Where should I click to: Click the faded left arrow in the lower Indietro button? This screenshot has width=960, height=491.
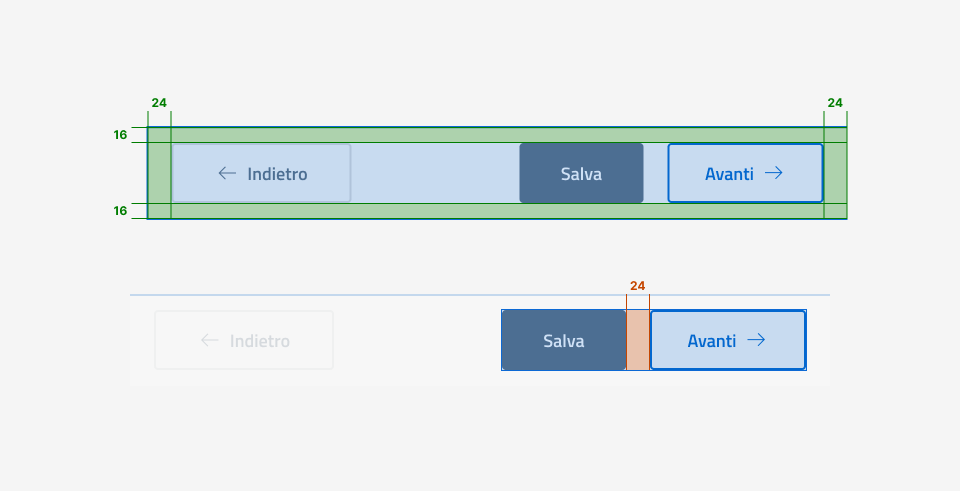point(209,340)
